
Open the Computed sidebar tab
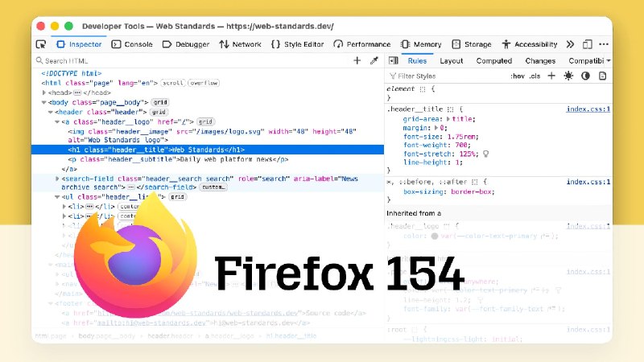[494, 61]
